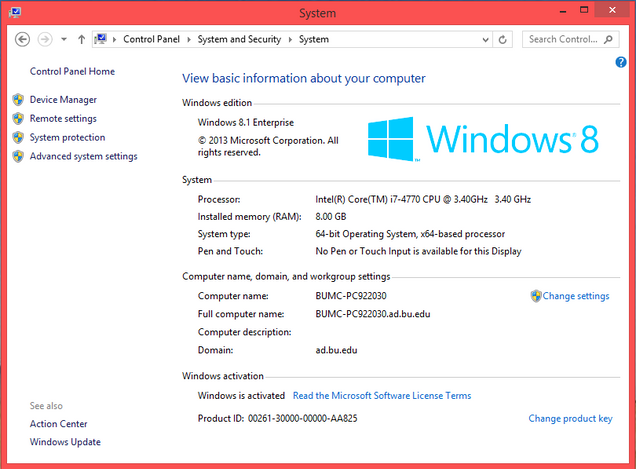Select System in the breadcrumb path
Image resolution: width=636 pixels, height=469 pixels.
[314, 39]
